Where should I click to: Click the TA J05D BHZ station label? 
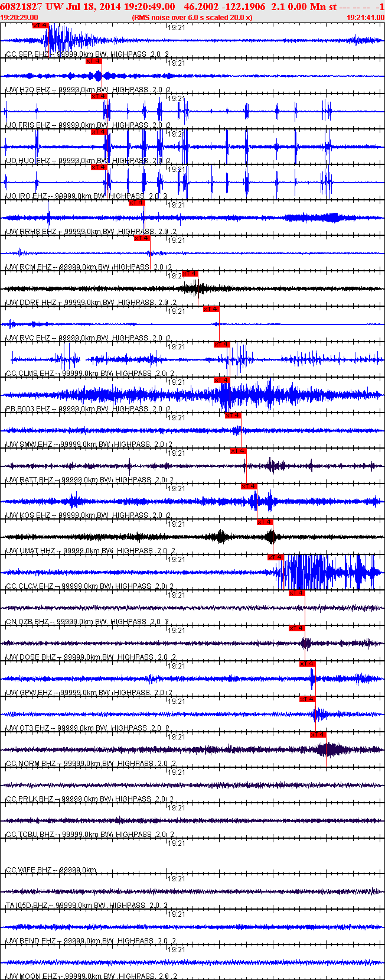click(x=27, y=906)
